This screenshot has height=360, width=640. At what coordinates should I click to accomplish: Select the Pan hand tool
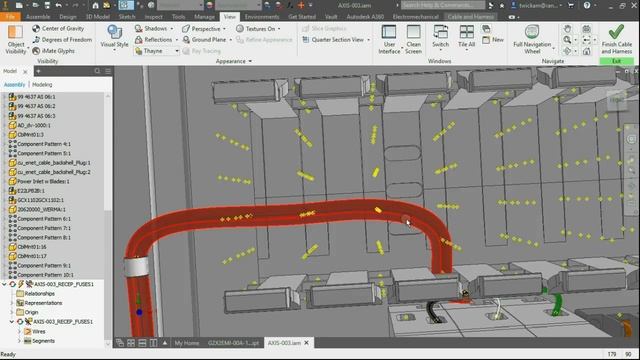(x=567, y=29)
